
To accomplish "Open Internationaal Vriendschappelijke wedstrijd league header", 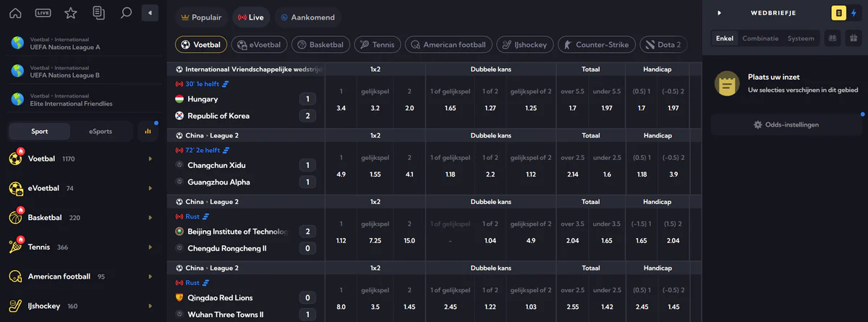I will [249, 69].
